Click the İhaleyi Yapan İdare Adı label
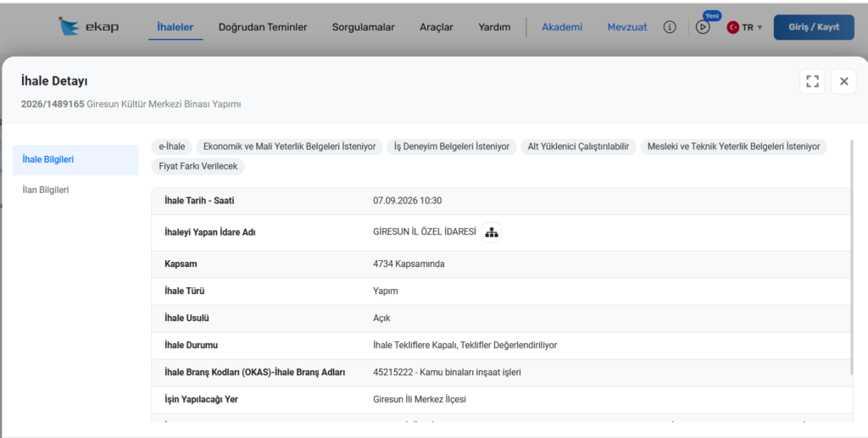The width and height of the screenshot is (868, 438). point(210,232)
